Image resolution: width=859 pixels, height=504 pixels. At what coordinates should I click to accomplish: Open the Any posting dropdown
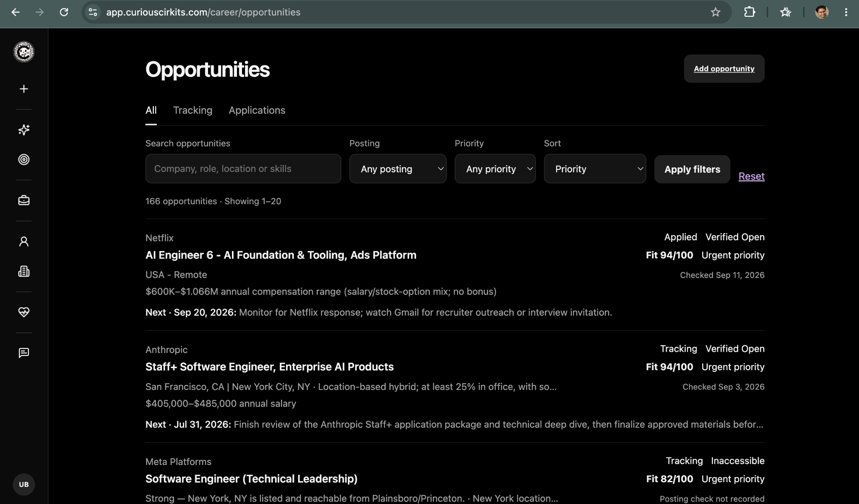pos(398,169)
